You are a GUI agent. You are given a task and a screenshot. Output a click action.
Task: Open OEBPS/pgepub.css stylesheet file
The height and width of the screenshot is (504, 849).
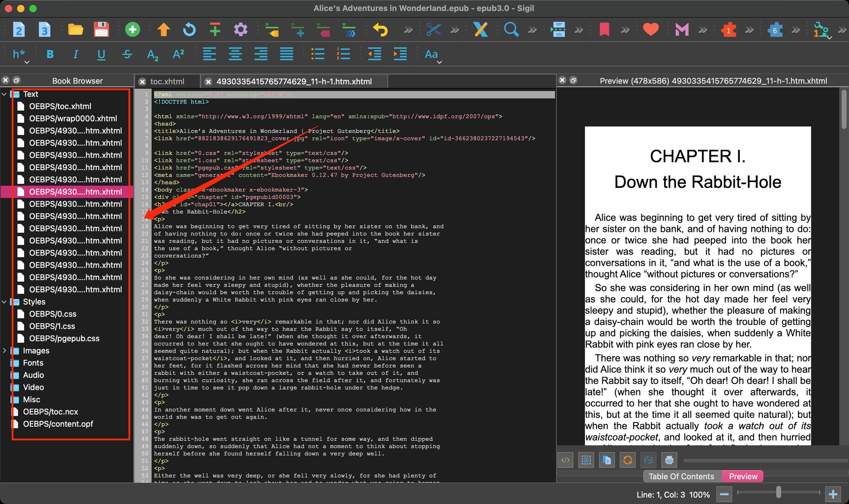pyautogui.click(x=64, y=339)
